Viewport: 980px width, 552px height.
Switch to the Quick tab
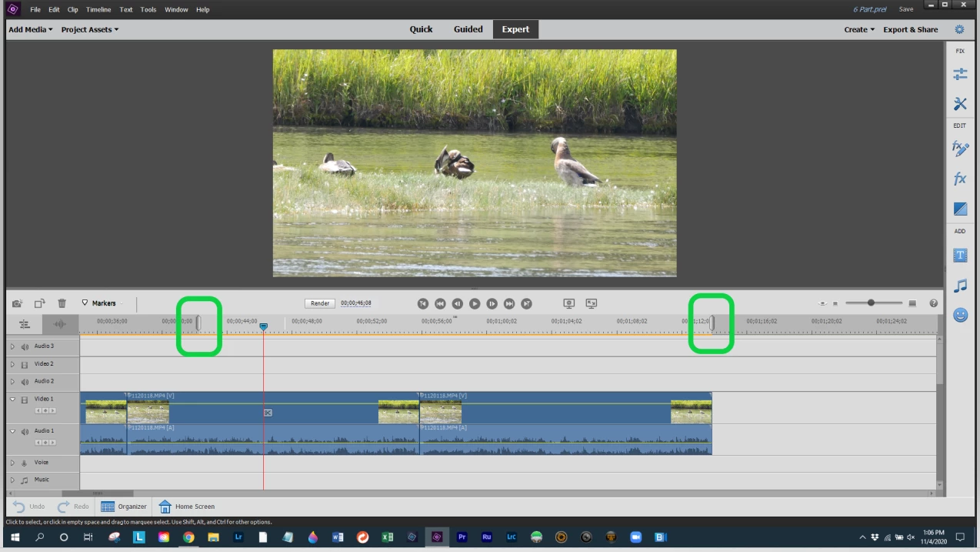click(421, 29)
